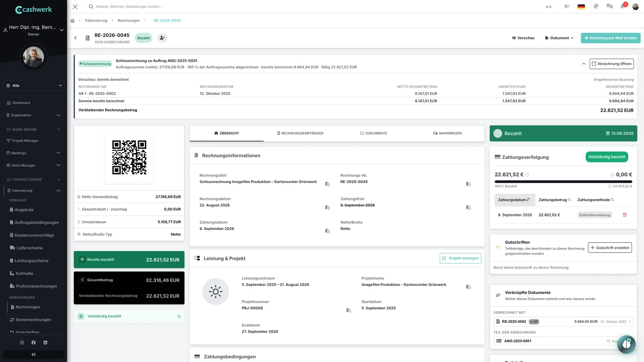The height and width of the screenshot is (362, 644).
Task: Click the assign user icon next to Bezahlt
Action: pos(162,38)
